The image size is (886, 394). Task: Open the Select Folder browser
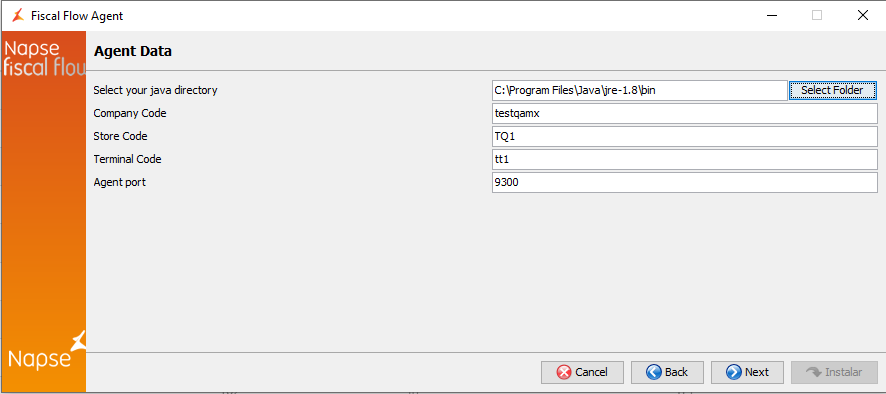832,90
